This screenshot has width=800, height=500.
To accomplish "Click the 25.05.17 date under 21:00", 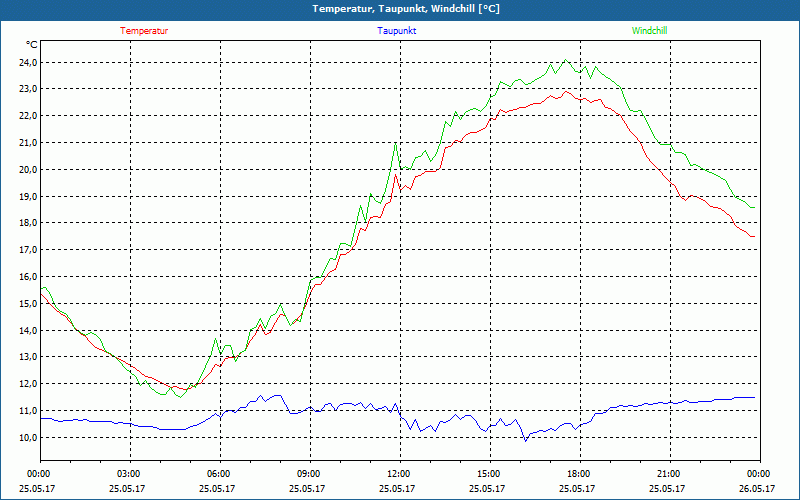I will pyautogui.click(x=667, y=488).
